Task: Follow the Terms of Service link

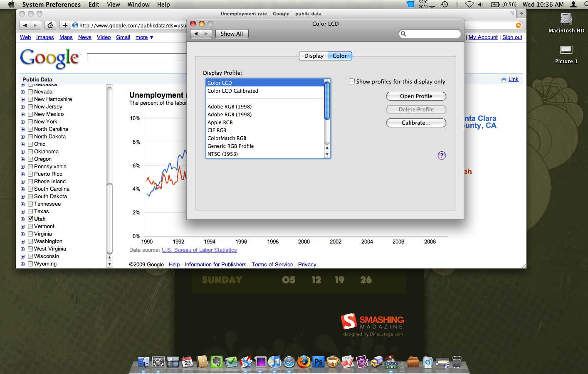Action: tap(272, 264)
